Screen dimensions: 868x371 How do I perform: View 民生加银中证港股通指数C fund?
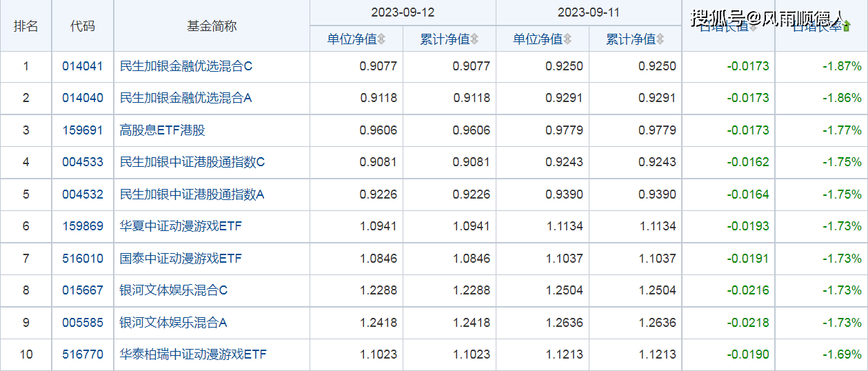coord(192,162)
